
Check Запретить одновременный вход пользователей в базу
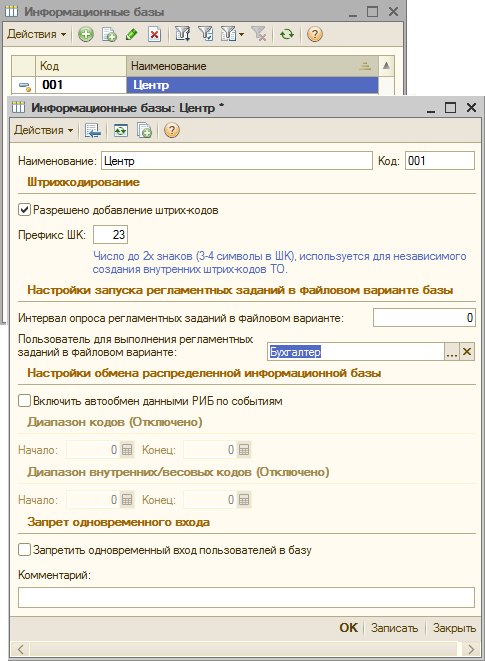[24, 550]
